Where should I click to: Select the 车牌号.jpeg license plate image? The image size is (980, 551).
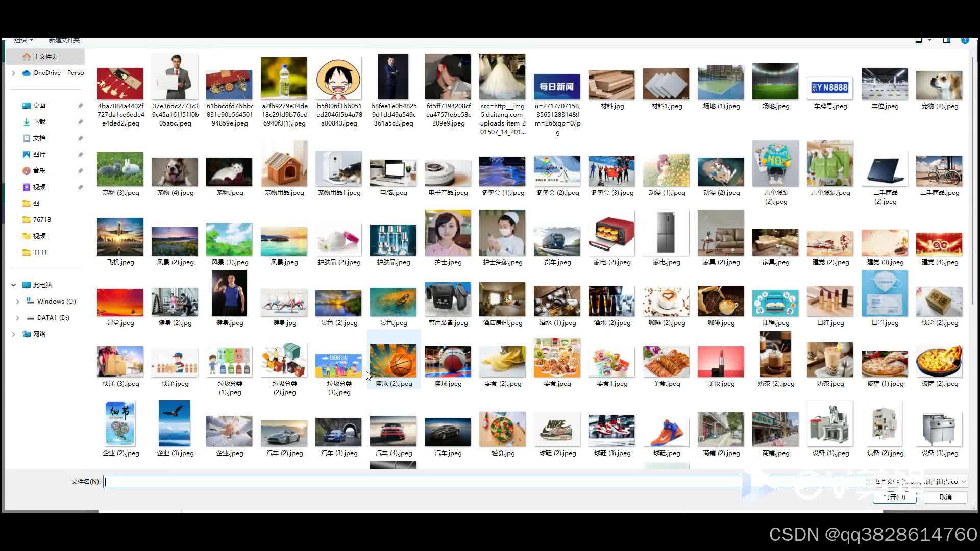[x=830, y=87]
